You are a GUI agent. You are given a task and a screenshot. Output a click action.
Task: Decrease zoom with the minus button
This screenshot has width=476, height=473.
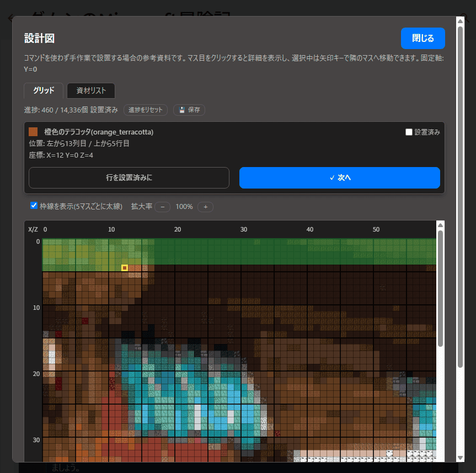(x=162, y=207)
